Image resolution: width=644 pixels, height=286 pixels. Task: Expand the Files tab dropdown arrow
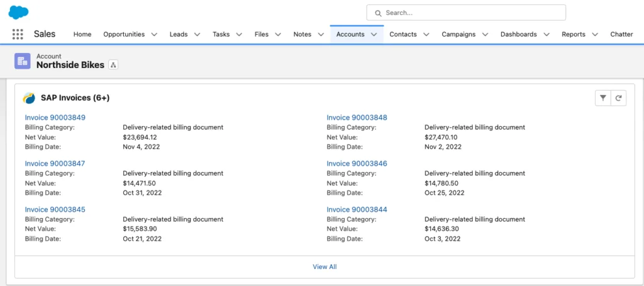pos(278,35)
